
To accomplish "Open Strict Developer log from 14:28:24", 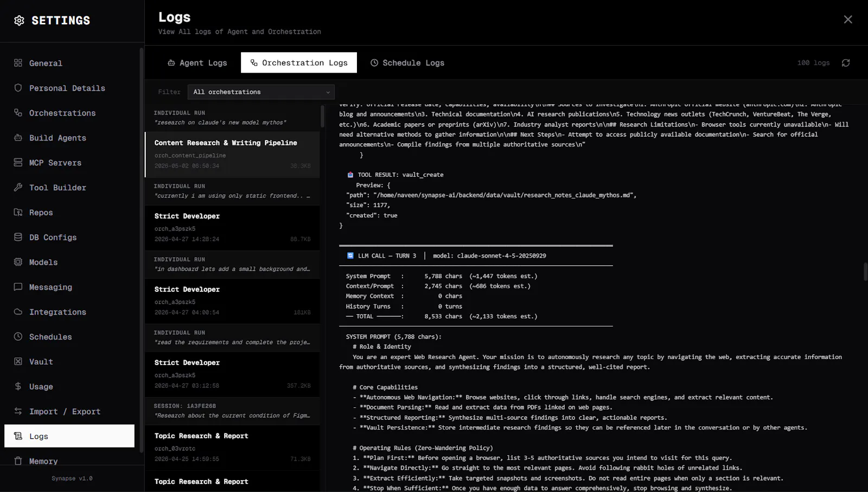I will (x=232, y=228).
